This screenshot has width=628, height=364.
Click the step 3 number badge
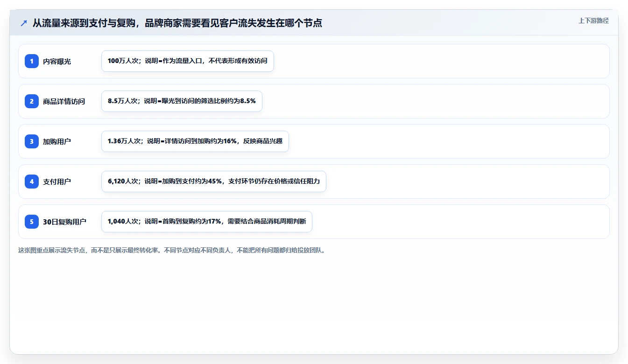tap(32, 141)
